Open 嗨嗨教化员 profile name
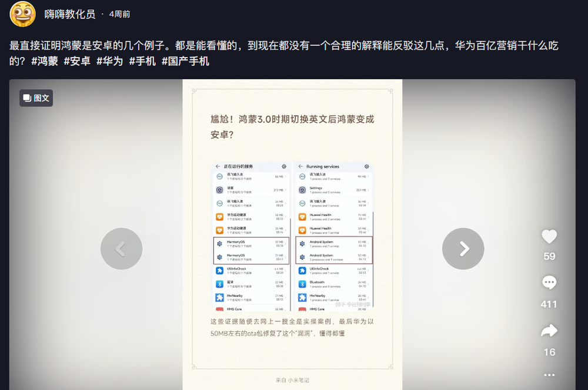 pyautogui.click(x=70, y=14)
